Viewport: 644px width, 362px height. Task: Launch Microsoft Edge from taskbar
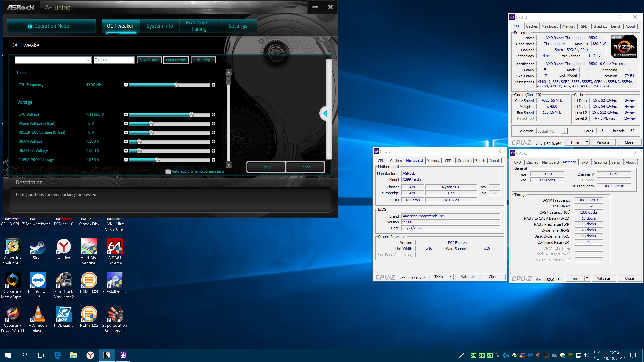click(57, 355)
